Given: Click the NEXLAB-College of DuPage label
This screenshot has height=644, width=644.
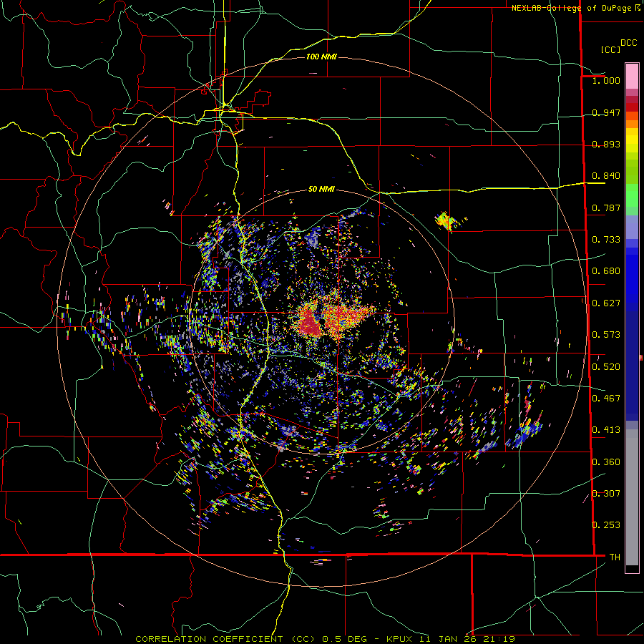Looking at the screenshot, I should click(x=576, y=8).
